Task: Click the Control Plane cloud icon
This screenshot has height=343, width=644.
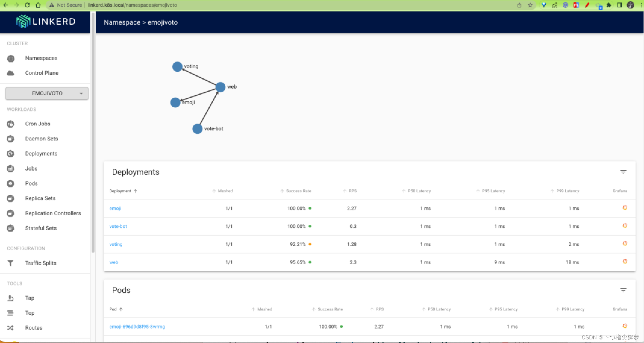Action: 11,73
